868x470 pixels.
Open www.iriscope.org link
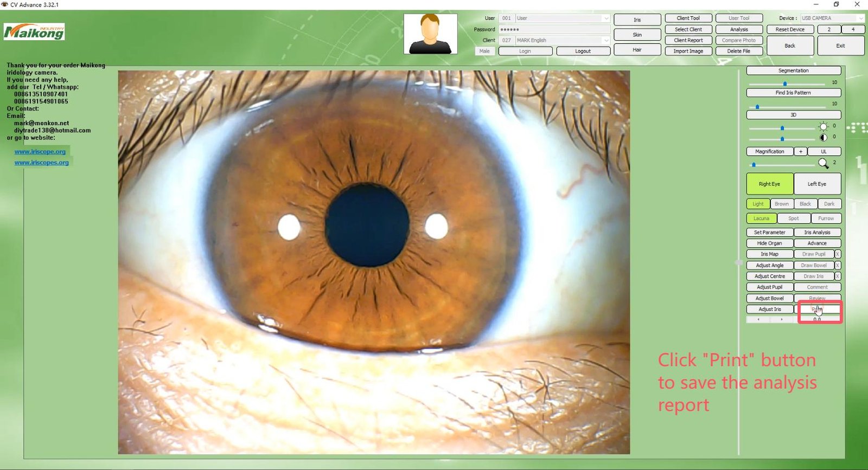point(40,151)
